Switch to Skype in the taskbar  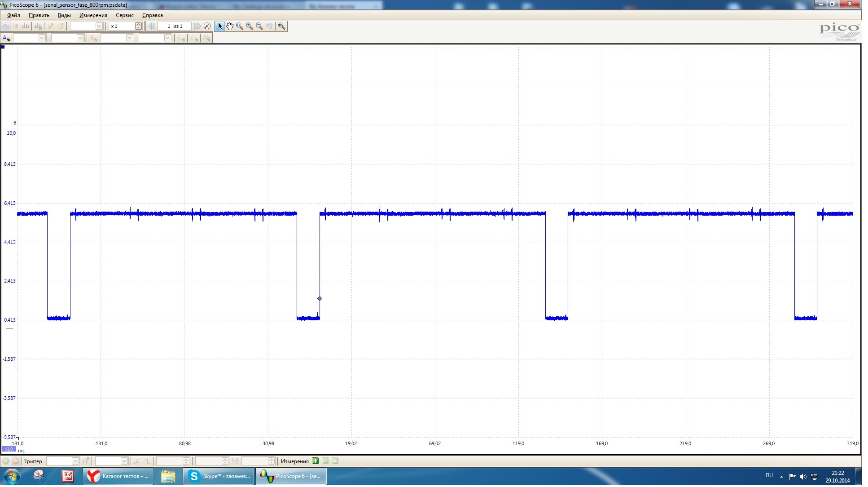pos(219,476)
